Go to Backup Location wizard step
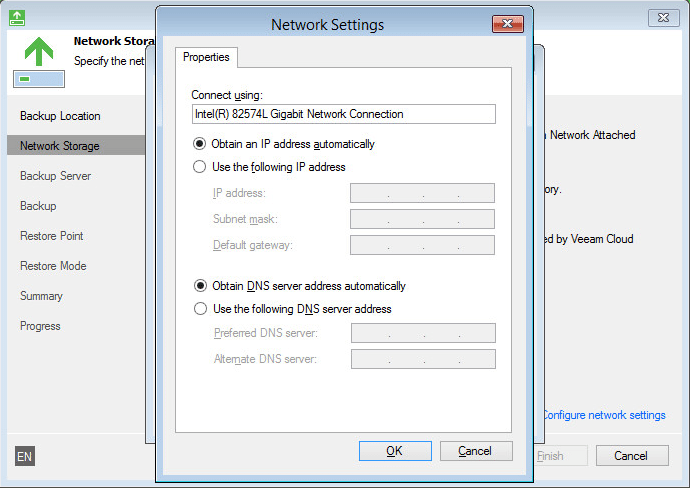The width and height of the screenshot is (690, 488). click(x=60, y=116)
